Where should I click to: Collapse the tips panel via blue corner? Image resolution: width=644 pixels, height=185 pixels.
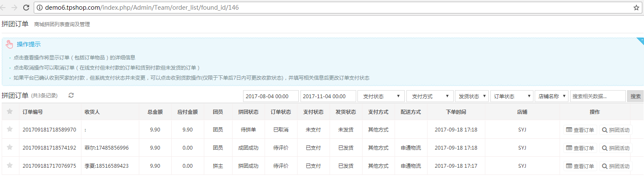(x=640, y=41)
